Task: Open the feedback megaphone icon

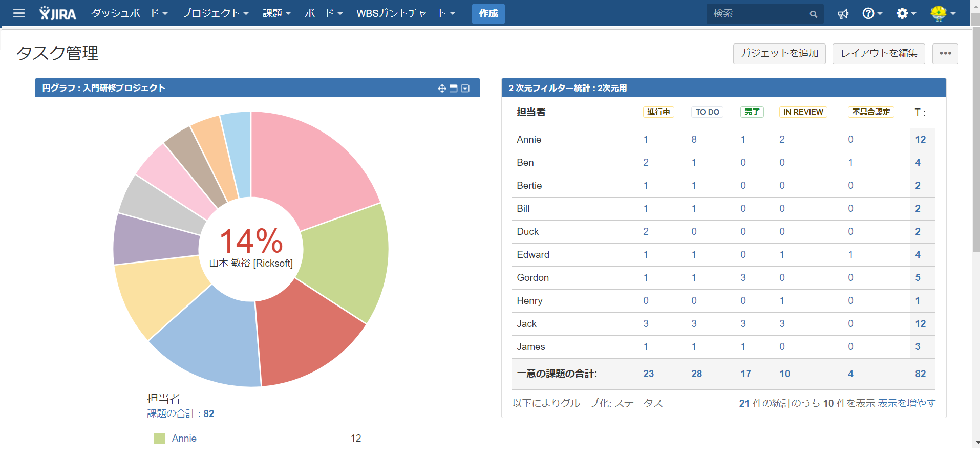Action: point(843,14)
